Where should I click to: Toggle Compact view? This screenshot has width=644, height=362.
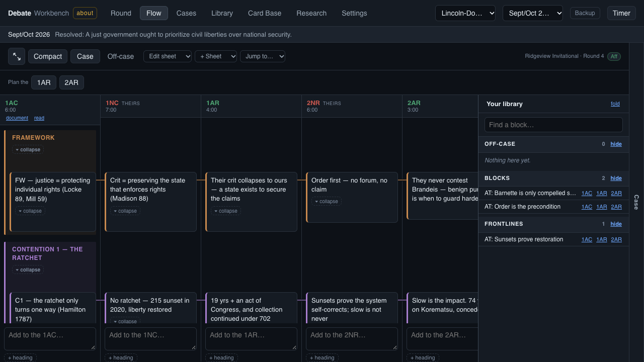tap(48, 56)
